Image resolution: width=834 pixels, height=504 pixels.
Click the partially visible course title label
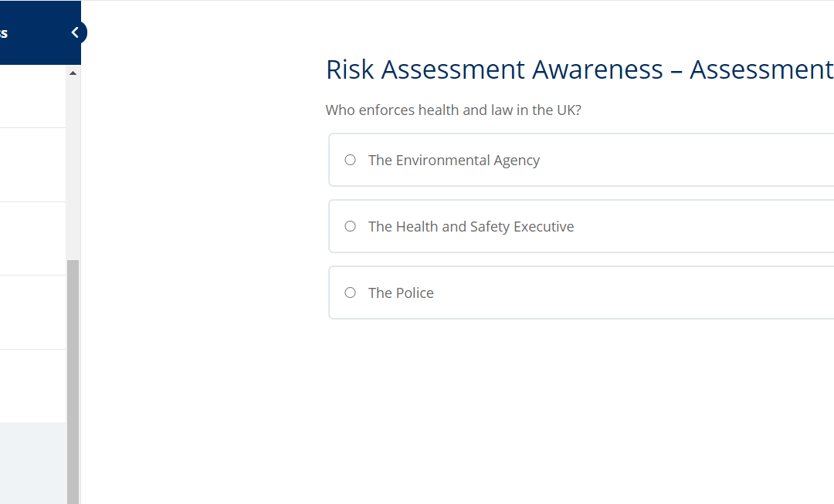[5, 32]
